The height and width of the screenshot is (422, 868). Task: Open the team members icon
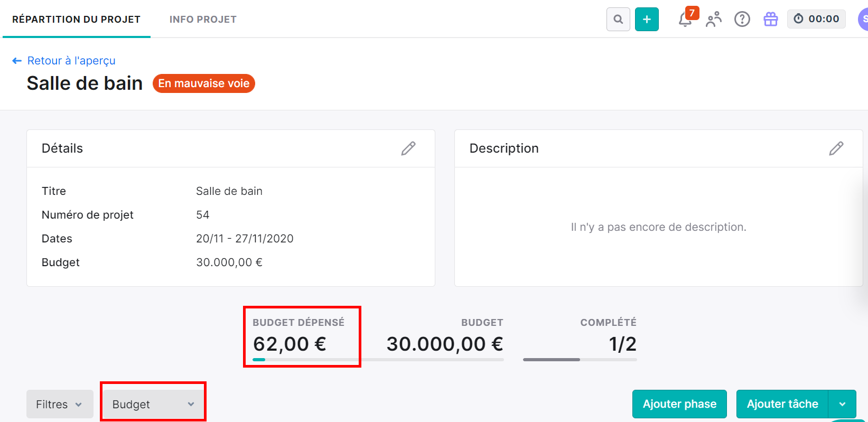[x=714, y=20]
